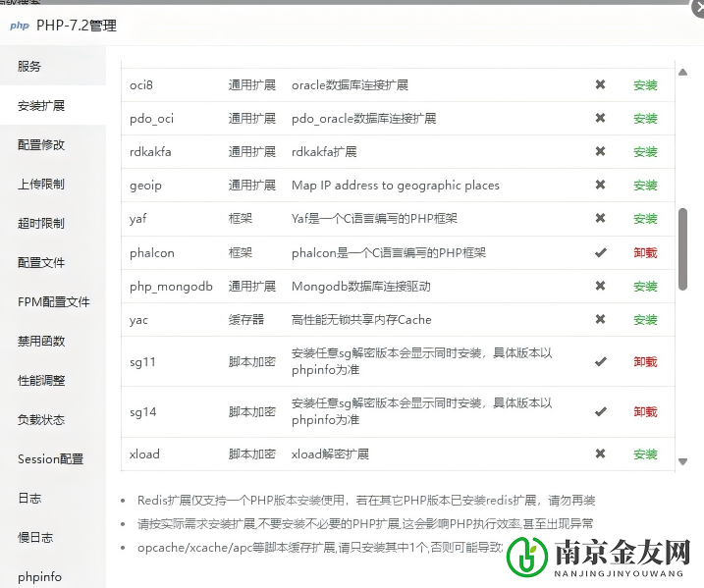Click the checkmark status icon for phalcon
This screenshot has width=704, height=588.
tap(601, 252)
